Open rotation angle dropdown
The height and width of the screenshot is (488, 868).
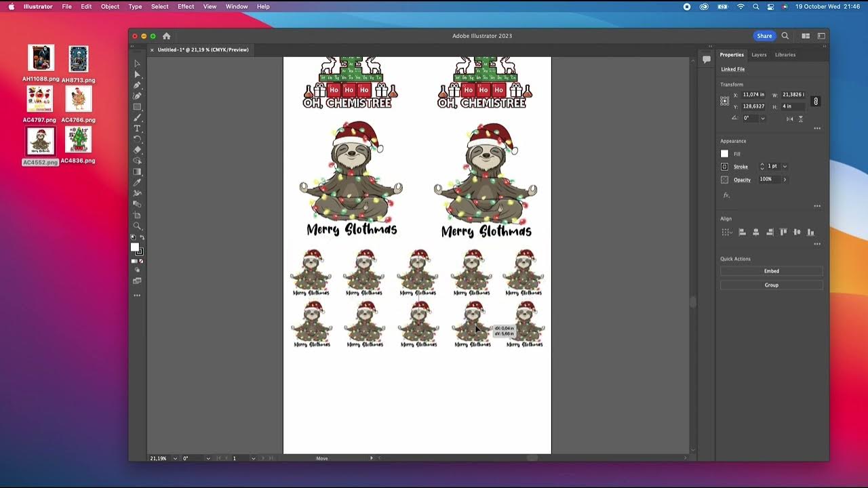pos(763,118)
